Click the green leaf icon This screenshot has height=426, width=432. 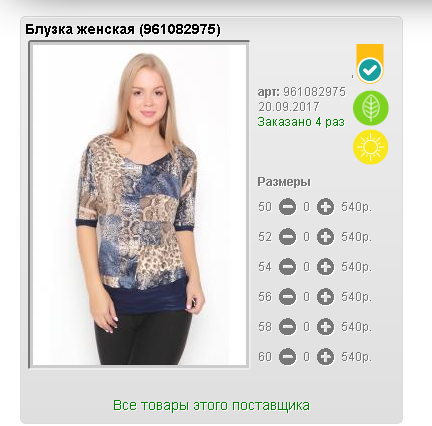371,108
